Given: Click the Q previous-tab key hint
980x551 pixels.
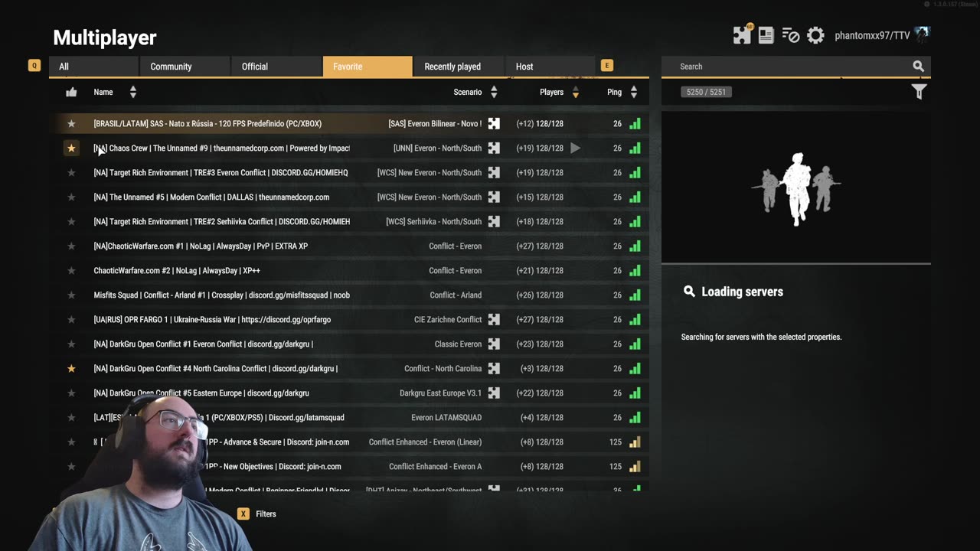Looking at the screenshot, I should [34, 66].
